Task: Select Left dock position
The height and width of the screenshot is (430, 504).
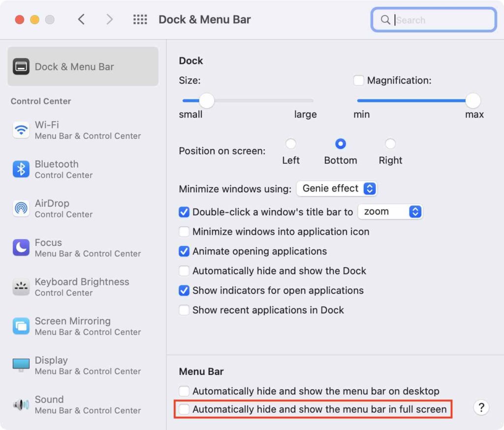Action: coord(290,144)
